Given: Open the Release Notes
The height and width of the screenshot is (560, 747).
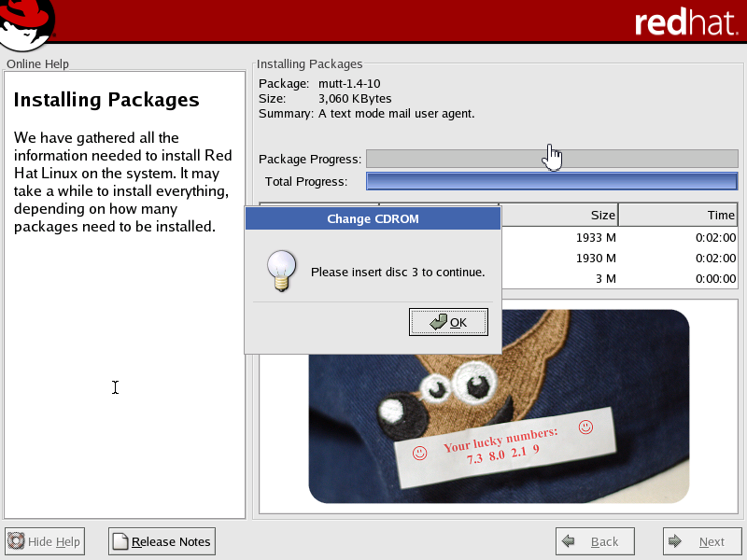Looking at the screenshot, I should [162, 541].
